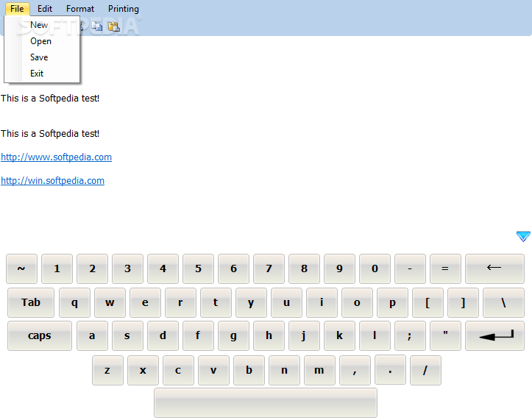The height and width of the screenshot is (420, 532).
Task: Tap the c key
Action: click(x=178, y=370)
